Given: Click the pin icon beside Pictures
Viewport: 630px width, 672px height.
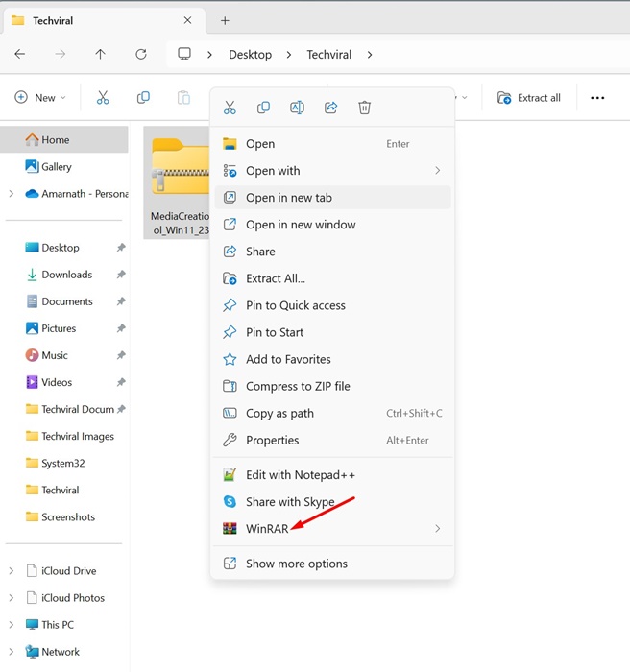Looking at the screenshot, I should coord(121,328).
